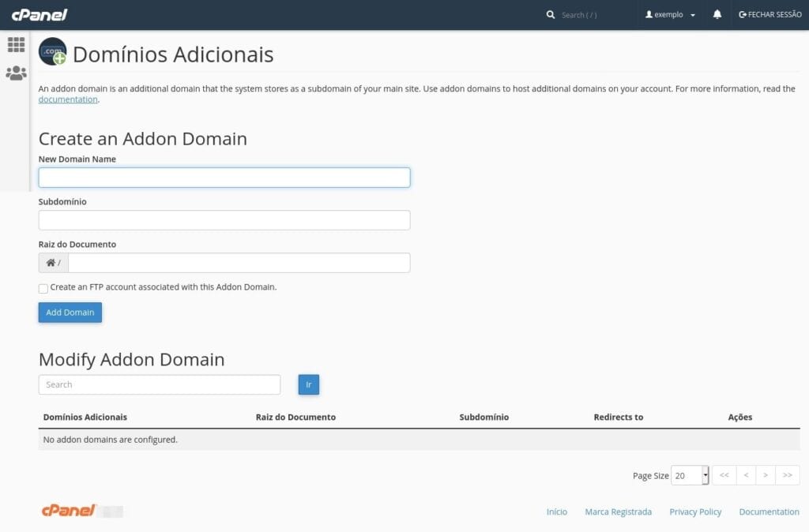Click the user icon beside exemplo

click(x=649, y=14)
